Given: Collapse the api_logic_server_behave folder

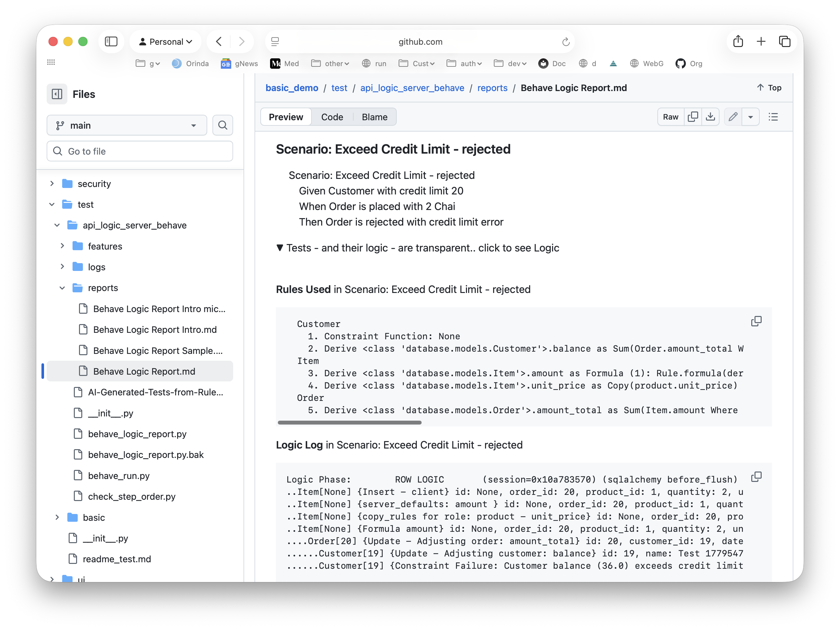Looking at the screenshot, I should 57,225.
